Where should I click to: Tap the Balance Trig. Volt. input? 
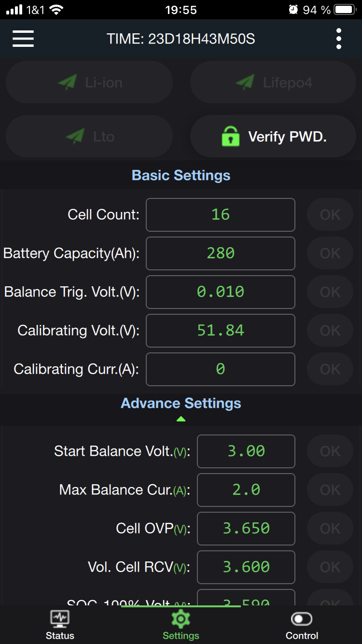coord(221,292)
